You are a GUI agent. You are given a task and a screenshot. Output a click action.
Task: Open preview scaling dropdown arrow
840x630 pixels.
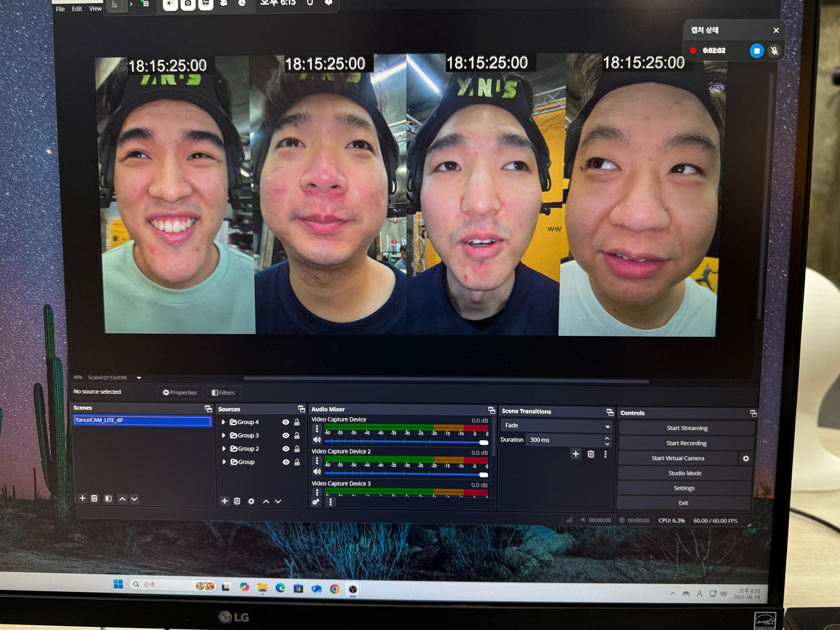139,378
